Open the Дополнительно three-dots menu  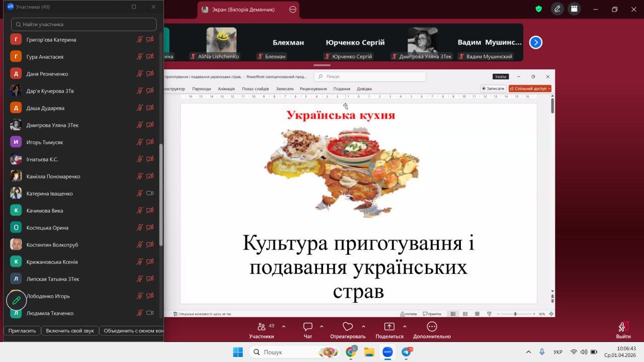432,327
